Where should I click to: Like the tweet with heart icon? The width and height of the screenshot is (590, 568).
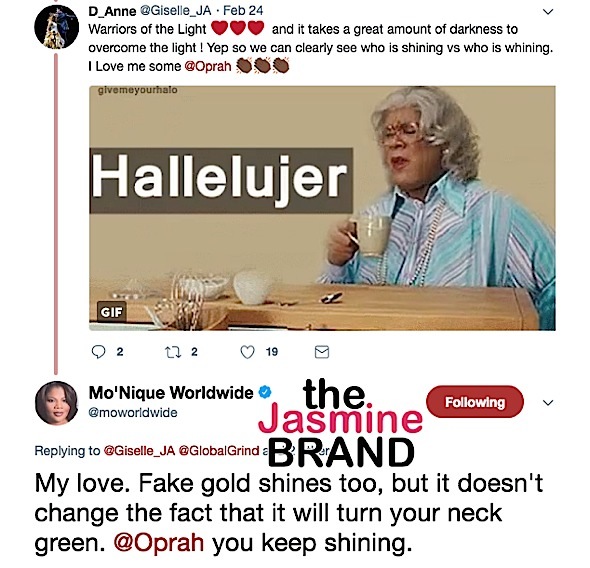247,352
